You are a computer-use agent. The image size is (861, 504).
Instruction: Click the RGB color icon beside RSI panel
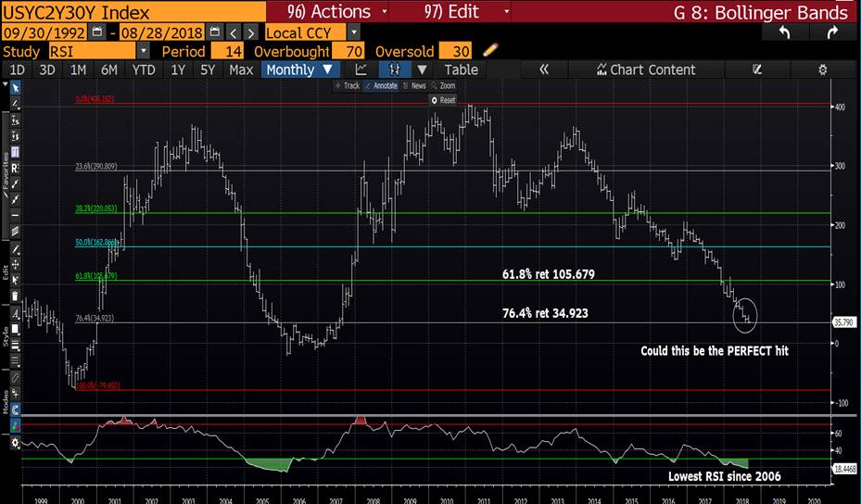pos(16,425)
